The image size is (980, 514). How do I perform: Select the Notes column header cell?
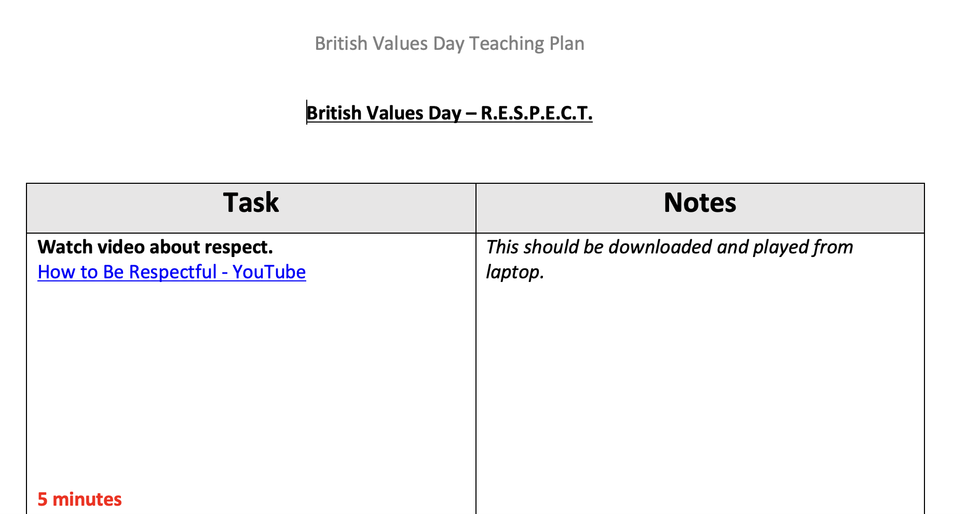click(700, 208)
